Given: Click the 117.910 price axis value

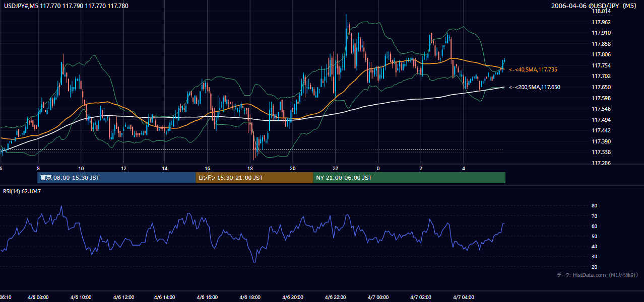Looking at the screenshot, I should point(601,33).
